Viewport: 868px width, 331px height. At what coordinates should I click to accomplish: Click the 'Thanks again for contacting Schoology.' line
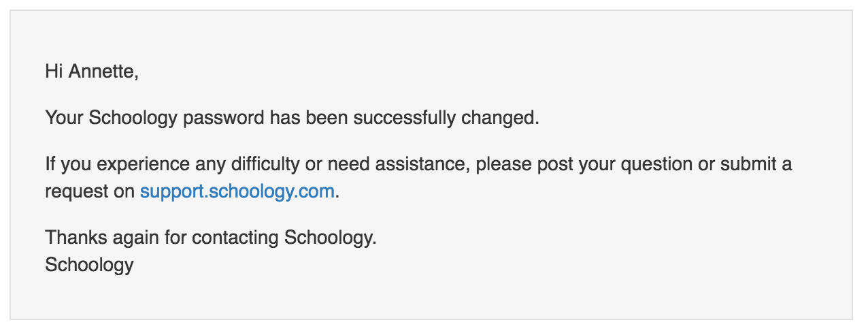coord(211,238)
